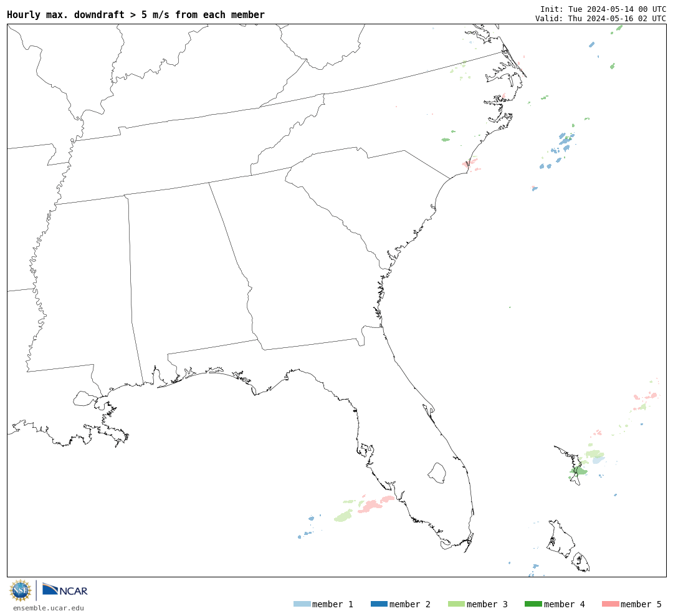The image size is (673, 616).
Task: Select the 'member 4' legend label
Action: pos(565,604)
